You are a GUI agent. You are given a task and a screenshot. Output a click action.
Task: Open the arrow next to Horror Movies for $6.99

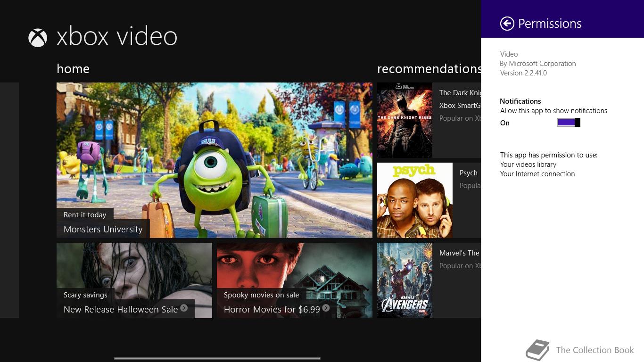pos(326,308)
